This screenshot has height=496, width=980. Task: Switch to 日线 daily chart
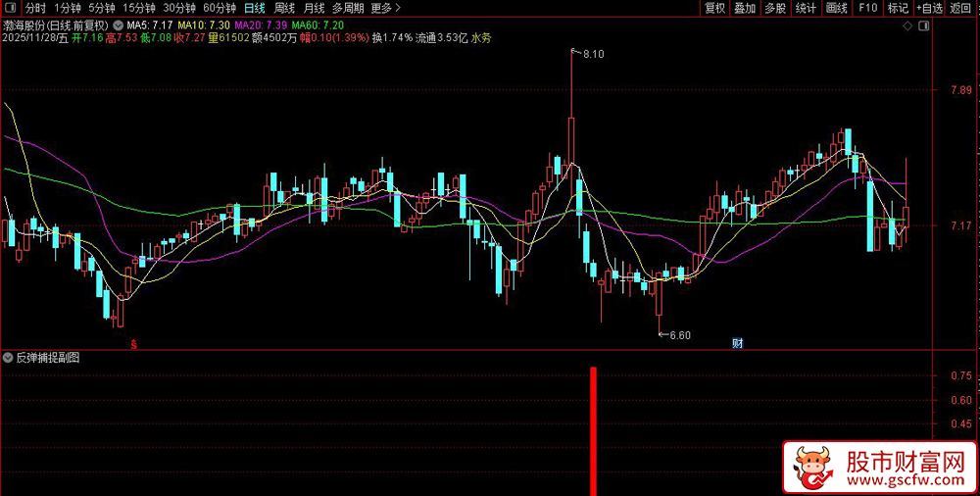[255, 8]
